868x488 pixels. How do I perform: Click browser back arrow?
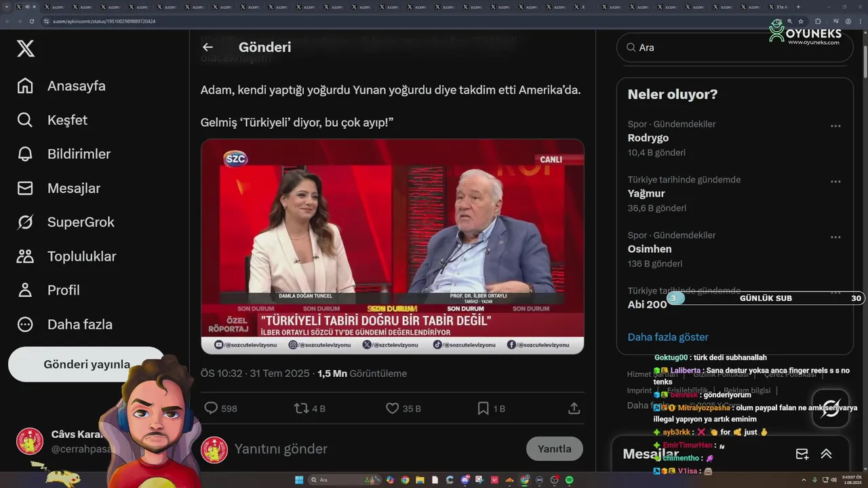tap(7, 21)
